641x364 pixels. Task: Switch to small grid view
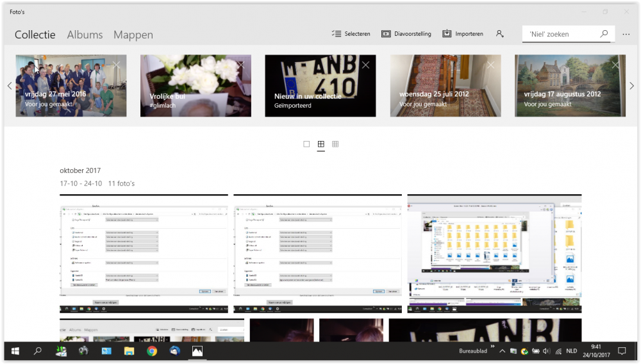[x=335, y=144]
